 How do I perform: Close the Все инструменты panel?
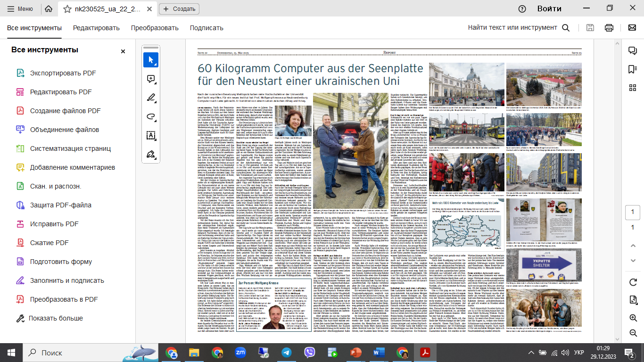pos(123,51)
